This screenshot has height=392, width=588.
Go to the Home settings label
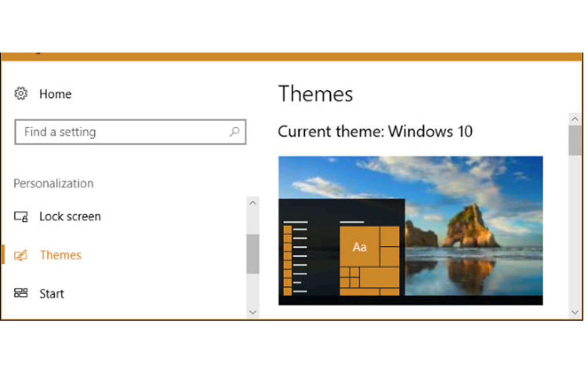coord(55,94)
